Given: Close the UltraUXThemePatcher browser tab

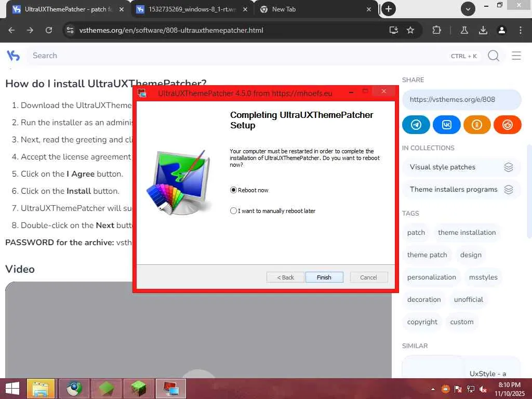Looking at the screenshot, I should (121, 9).
